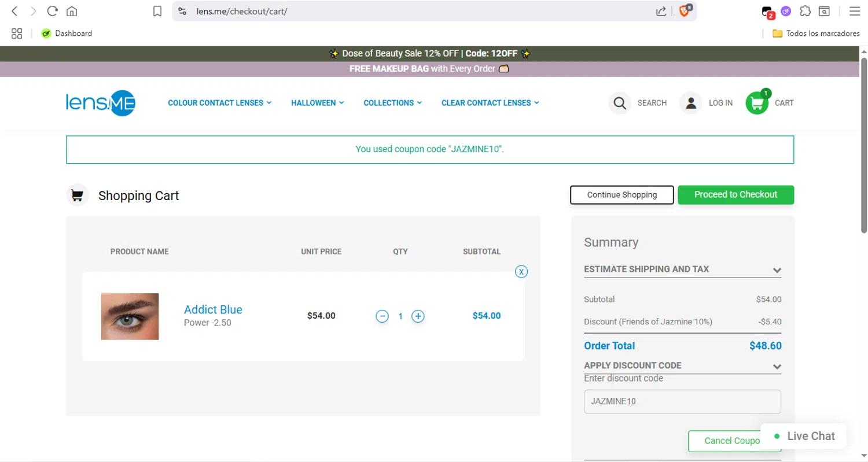Click the purple round extension icon
868x462 pixels.
(x=785, y=11)
